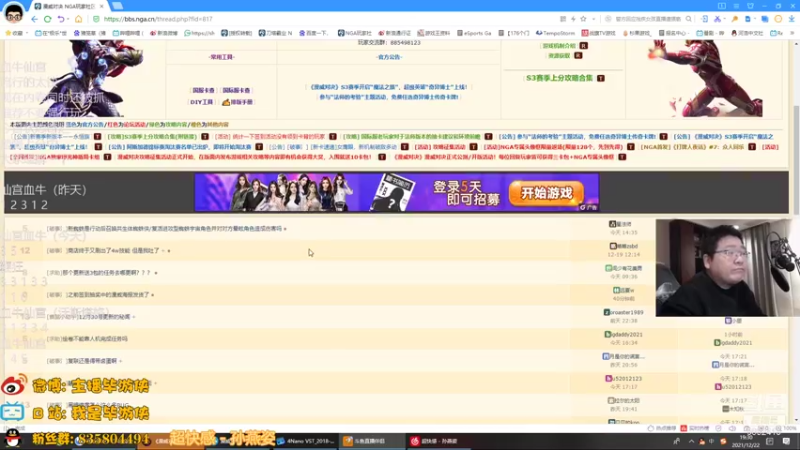Click the blue translate page icon
The width and height of the screenshot is (800, 450).
click(x=765, y=19)
